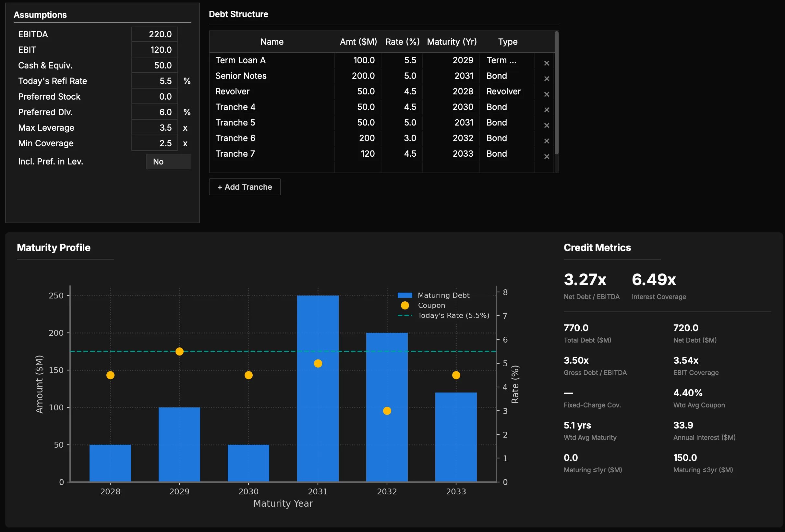Select the Today's Refi Rate input
785x532 pixels.
pos(154,81)
